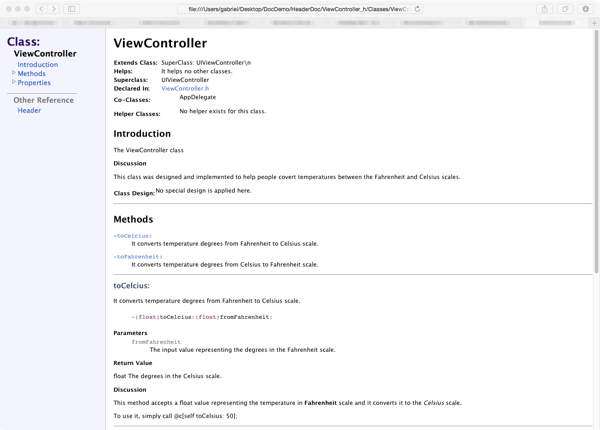Click the address bar URL field

pos(300,9)
